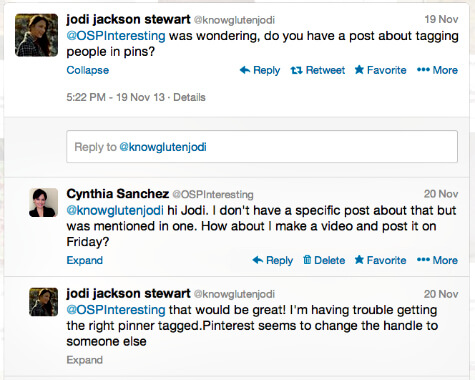475x380 pixels.
Task: Favorite Cynthia Sanchez's tweet
Action: coord(380,260)
